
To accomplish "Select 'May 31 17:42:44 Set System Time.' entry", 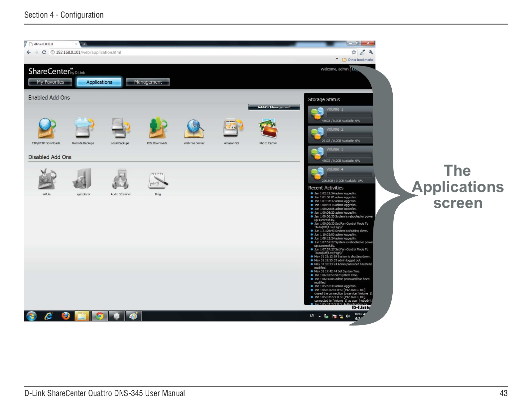I will pos(337,271).
